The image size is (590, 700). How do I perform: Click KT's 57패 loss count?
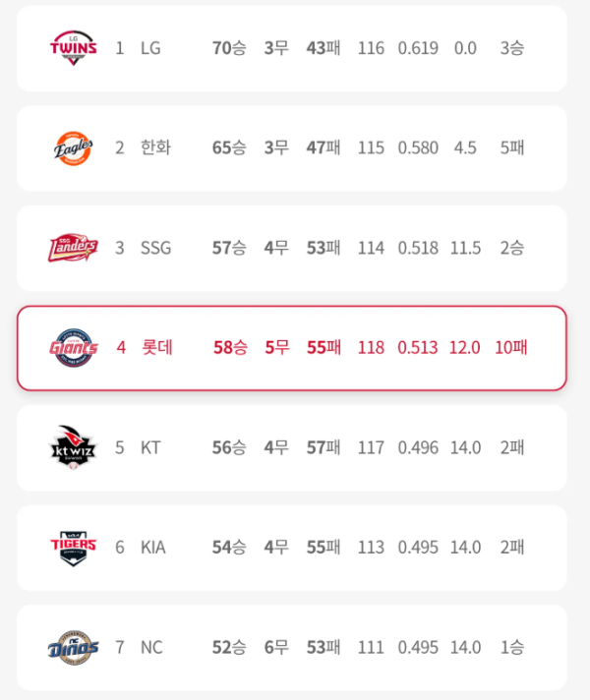[x=324, y=447]
